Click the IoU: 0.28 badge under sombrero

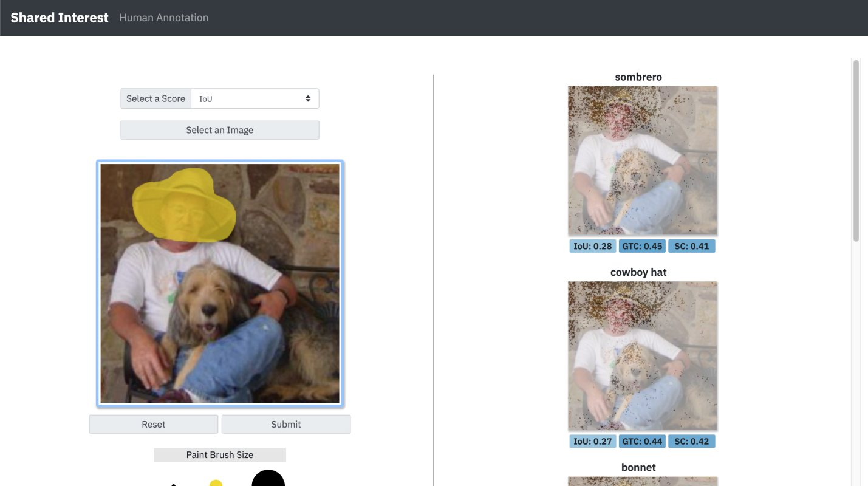[592, 245]
